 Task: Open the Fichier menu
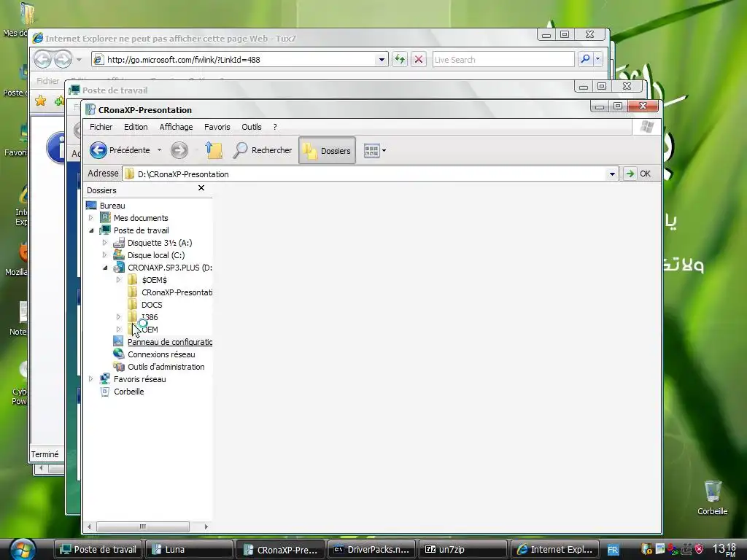[x=101, y=127]
